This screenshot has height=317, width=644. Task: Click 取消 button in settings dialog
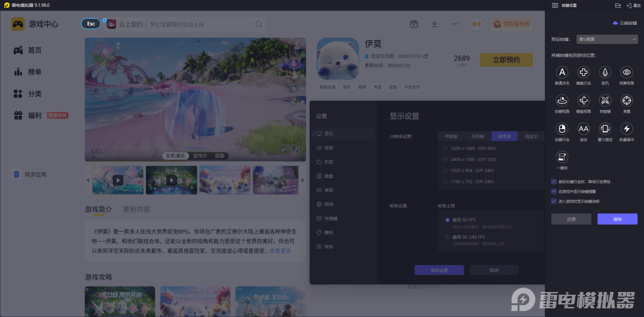(494, 270)
